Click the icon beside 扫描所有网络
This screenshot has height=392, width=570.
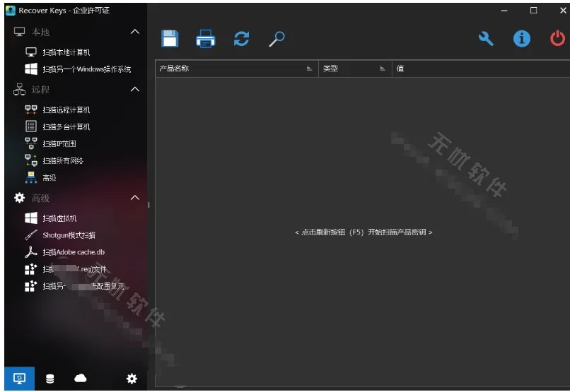point(31,160)
